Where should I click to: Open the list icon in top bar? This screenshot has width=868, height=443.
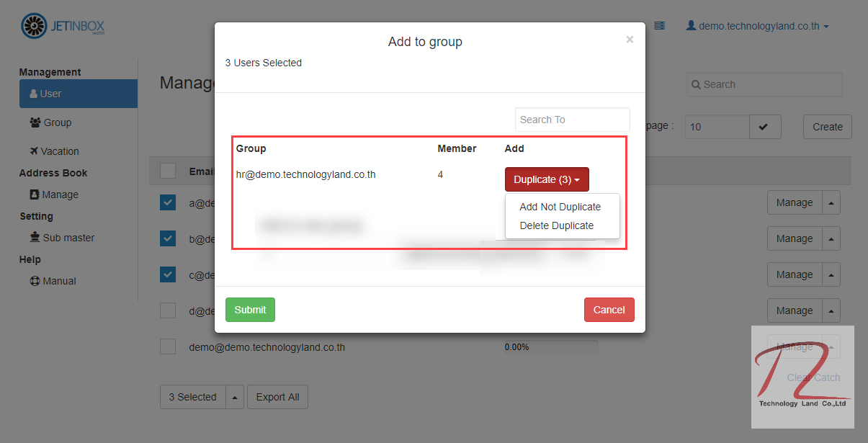(x=659, y=25)
